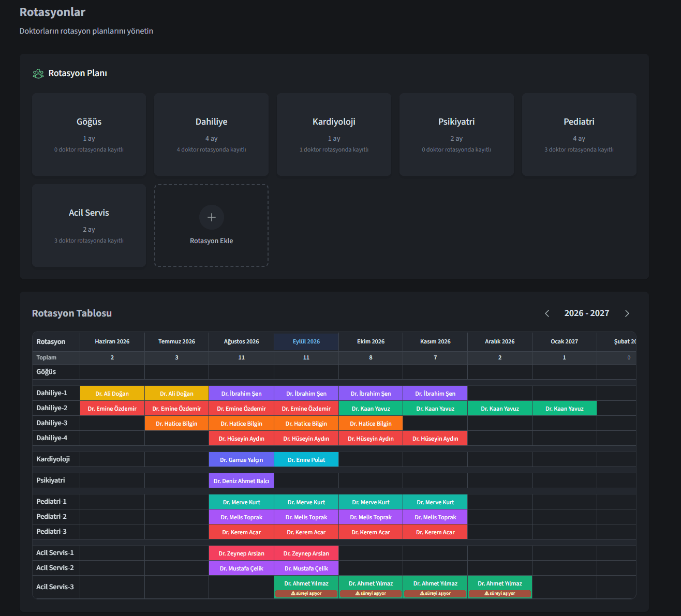
Task: Select Dr. Melis Toprak in Kasım 2026
Action: pos(435,517)
